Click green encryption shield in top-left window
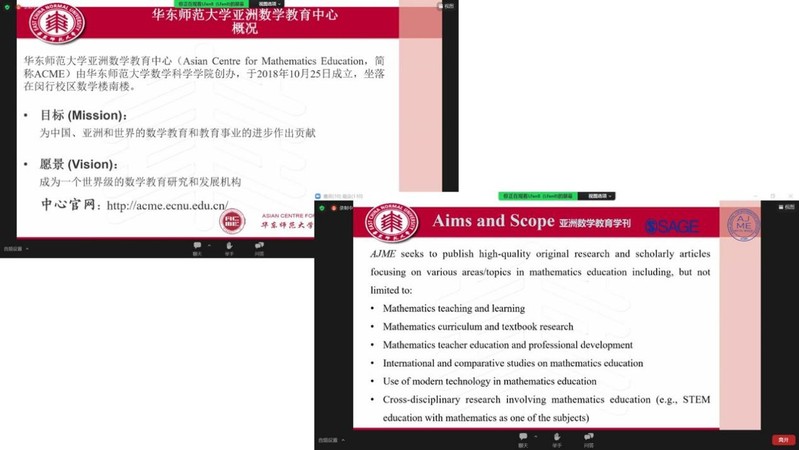 7,7
